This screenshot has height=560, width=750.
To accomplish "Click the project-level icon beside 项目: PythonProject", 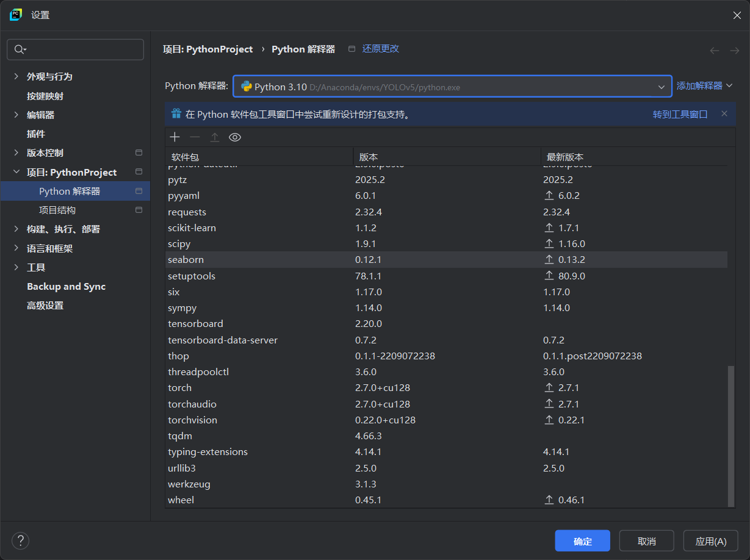I will (x=139, y=172).
